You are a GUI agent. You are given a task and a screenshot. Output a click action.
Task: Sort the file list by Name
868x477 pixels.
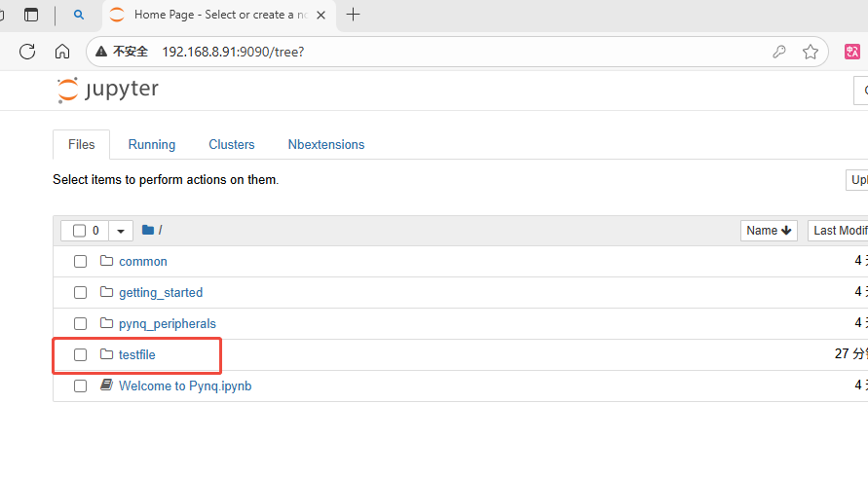pos(769,231)
